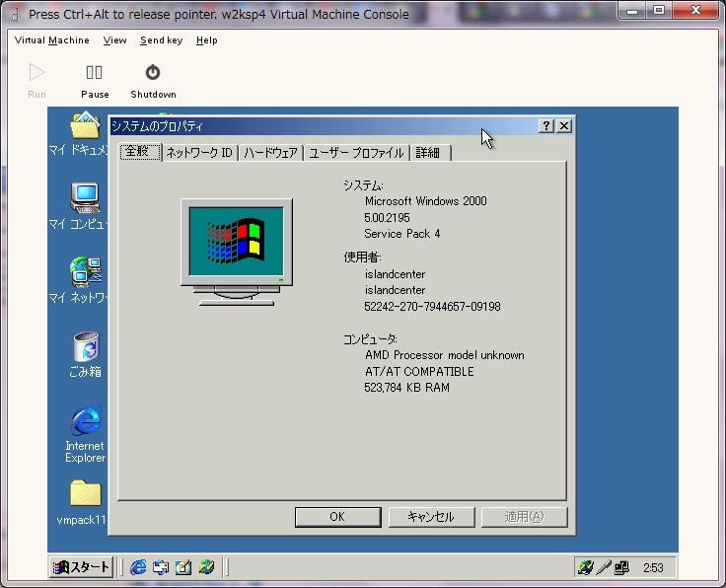Image resolution: width=726 pixels, height=588 pixels.
Task: Switch to the ネットワーク ID tab
Action: click(199, 153)
